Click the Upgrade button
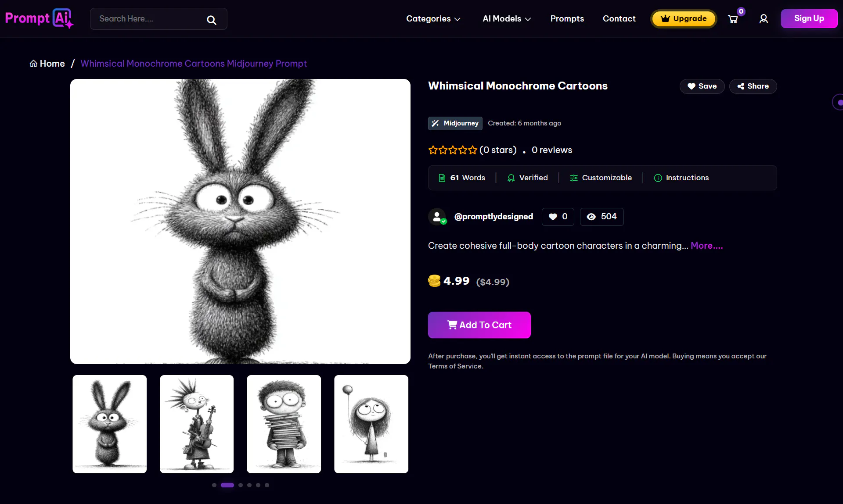Viewport: 843px width, 504px height. (683, 19)
